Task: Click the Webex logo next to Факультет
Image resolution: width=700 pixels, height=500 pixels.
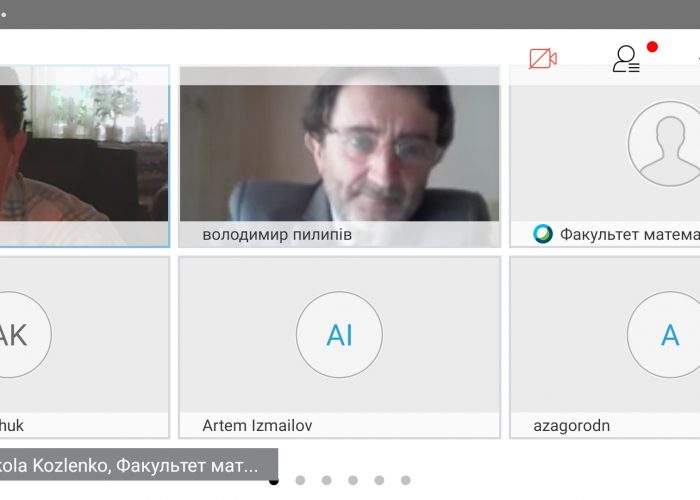Action: click(543, 234)
